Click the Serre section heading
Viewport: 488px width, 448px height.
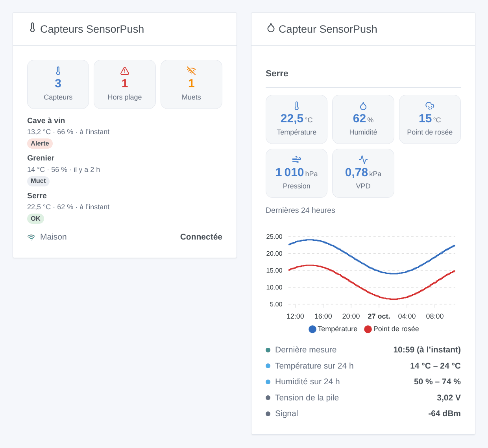point(277,74)
